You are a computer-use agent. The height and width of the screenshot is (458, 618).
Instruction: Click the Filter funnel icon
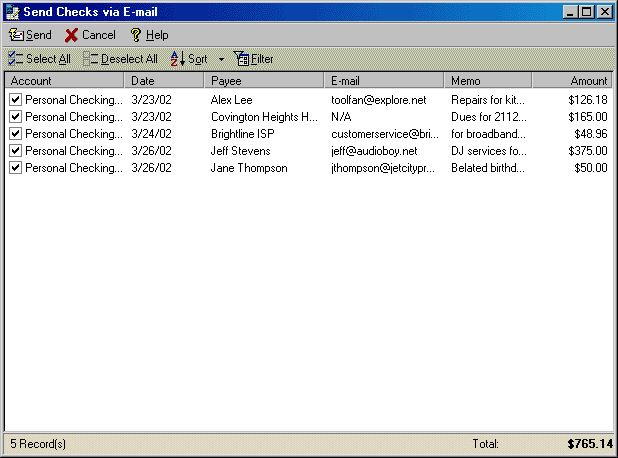click(x=241, y=59)
